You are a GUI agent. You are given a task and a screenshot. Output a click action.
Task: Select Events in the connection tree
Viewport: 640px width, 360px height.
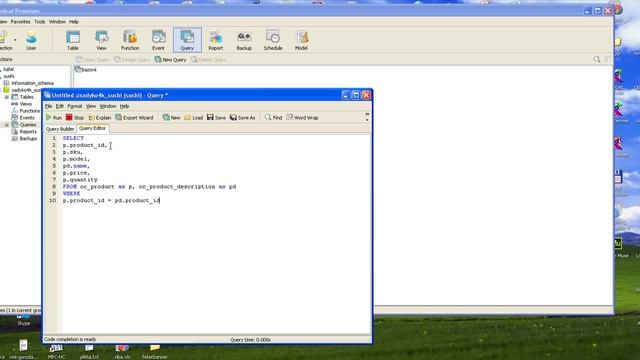tap(27, 118)
